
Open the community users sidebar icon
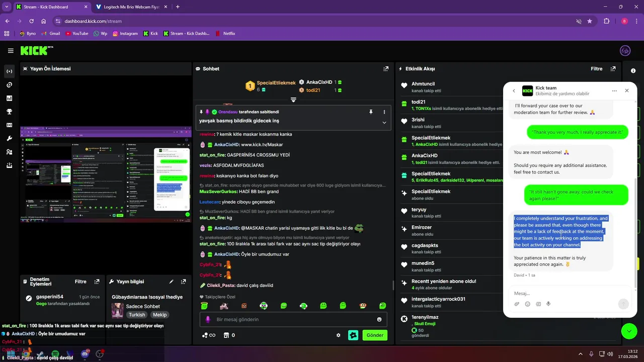tap(9, 152)
